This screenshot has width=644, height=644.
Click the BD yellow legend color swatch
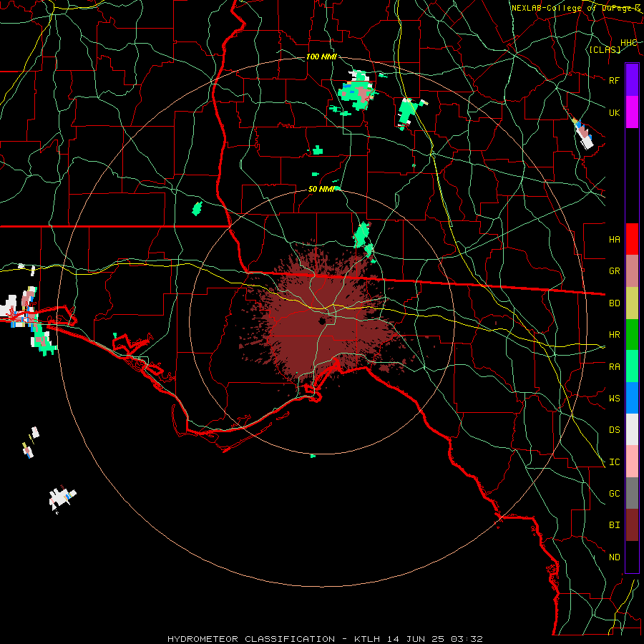coord(632,303)
